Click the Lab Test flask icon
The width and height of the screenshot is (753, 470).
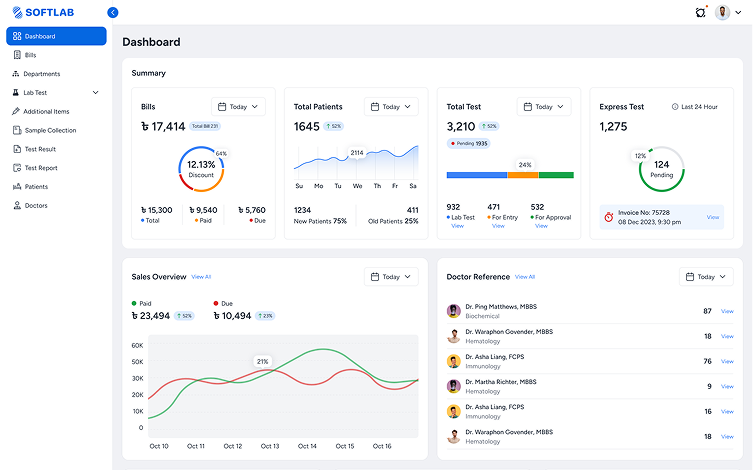16,92
